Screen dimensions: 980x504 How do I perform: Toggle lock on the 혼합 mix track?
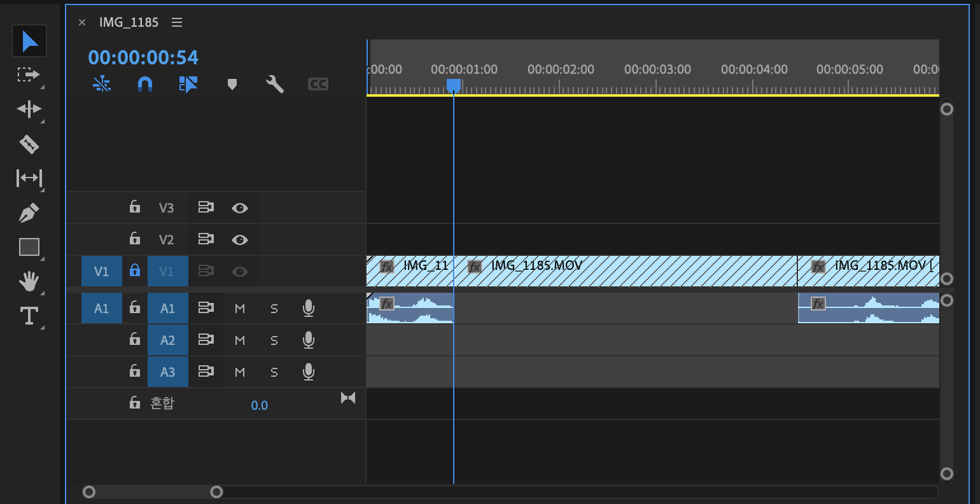pos(135,402)
